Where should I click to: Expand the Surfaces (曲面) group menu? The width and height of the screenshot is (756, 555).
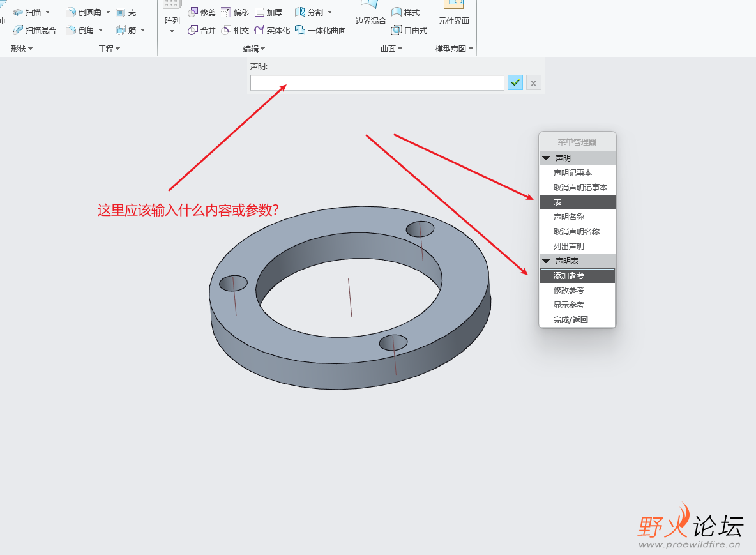click(x=391, y=49)
